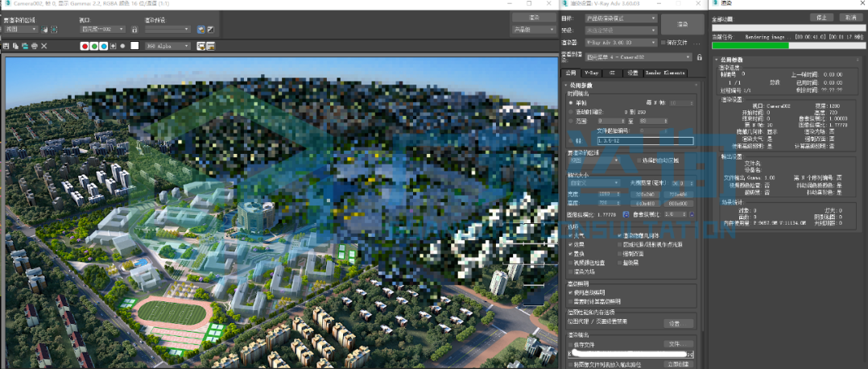Switch to the V-Ray tab

click(x=593, y=73)
